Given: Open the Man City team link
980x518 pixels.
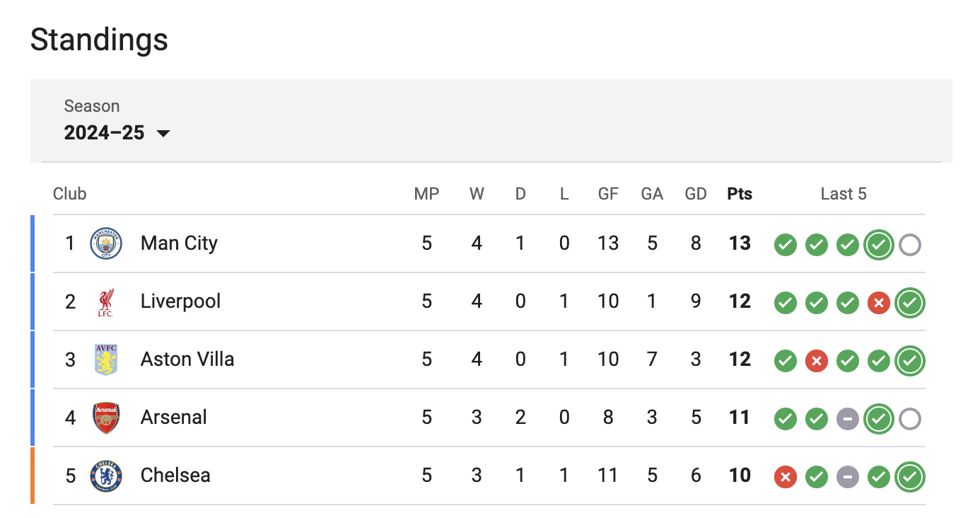Looking at the screenshot, I should click(x=179, y=243).
